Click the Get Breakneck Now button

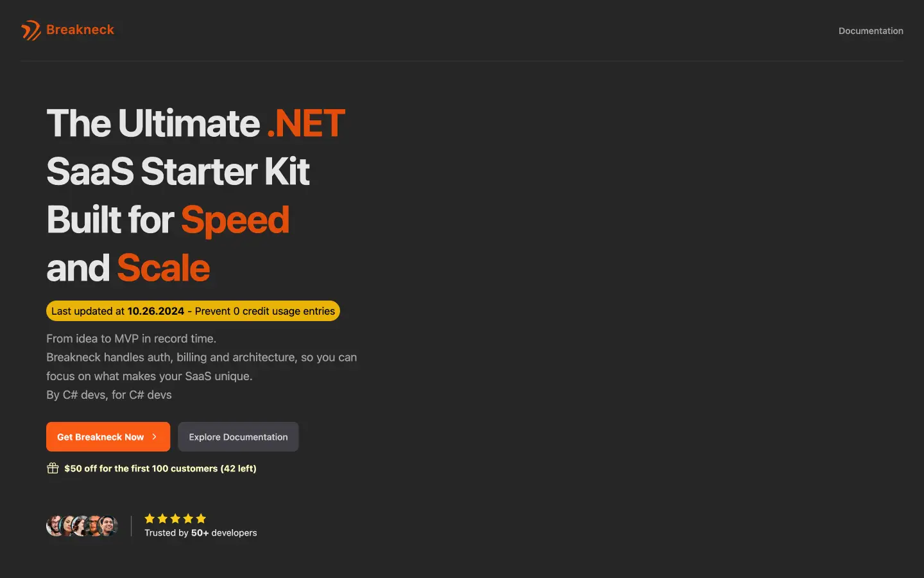(x=108, y=437)
